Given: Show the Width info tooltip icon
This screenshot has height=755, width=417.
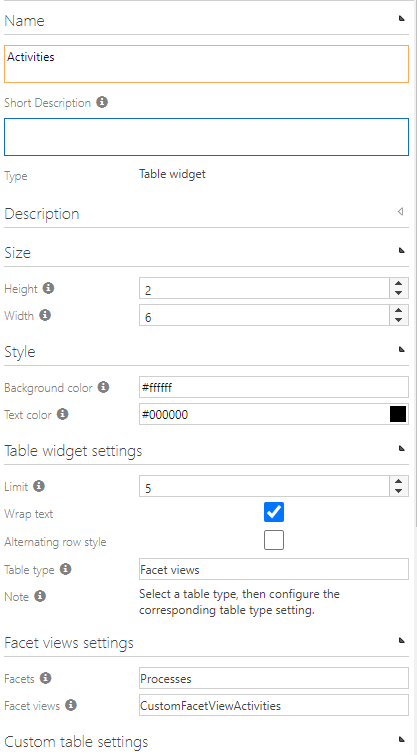Looking at the screenshot, I should 45,315.
